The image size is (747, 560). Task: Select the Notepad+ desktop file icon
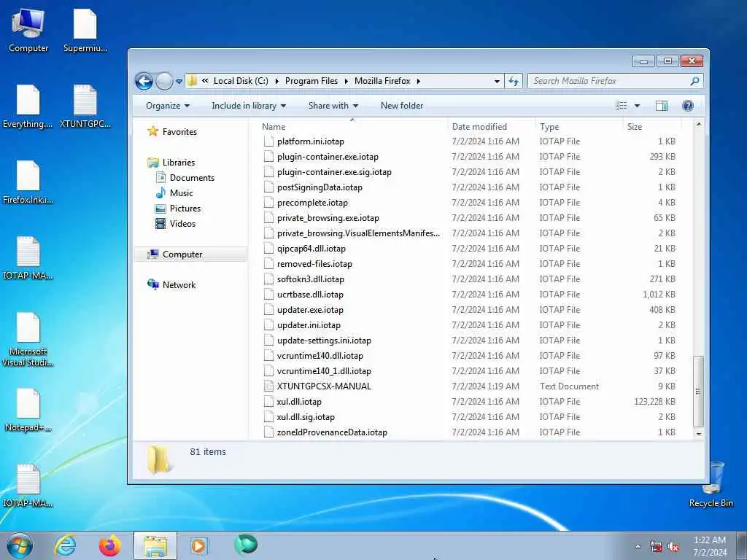(28, 410)
